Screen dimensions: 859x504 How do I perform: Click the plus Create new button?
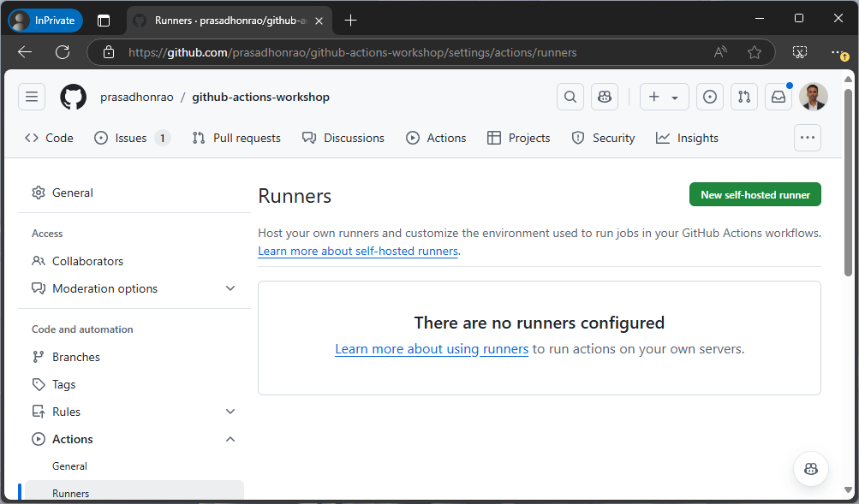tap(654, 97)
